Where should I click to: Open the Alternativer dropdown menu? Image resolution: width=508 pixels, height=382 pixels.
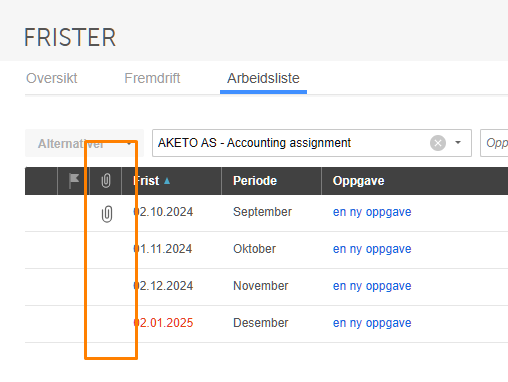84,144
